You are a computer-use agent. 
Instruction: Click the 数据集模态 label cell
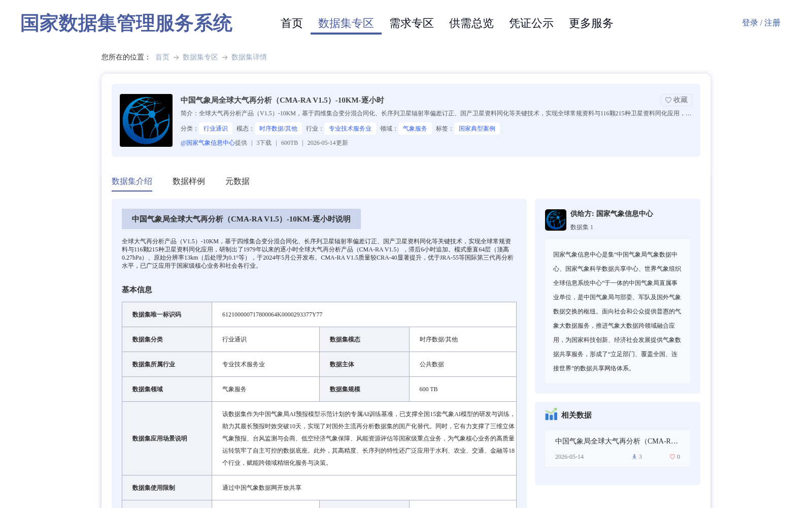(x=364, y=339)
